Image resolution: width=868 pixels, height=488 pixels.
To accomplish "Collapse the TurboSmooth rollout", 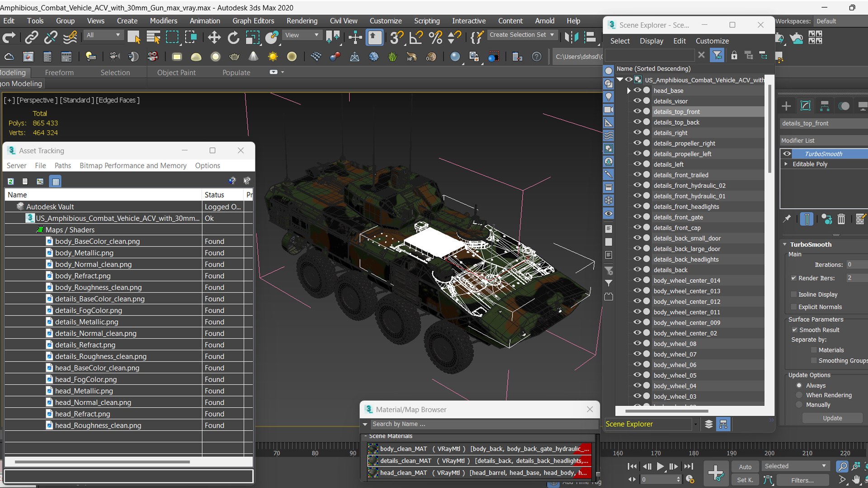I will pyautogui.click(x=785, y=244).
